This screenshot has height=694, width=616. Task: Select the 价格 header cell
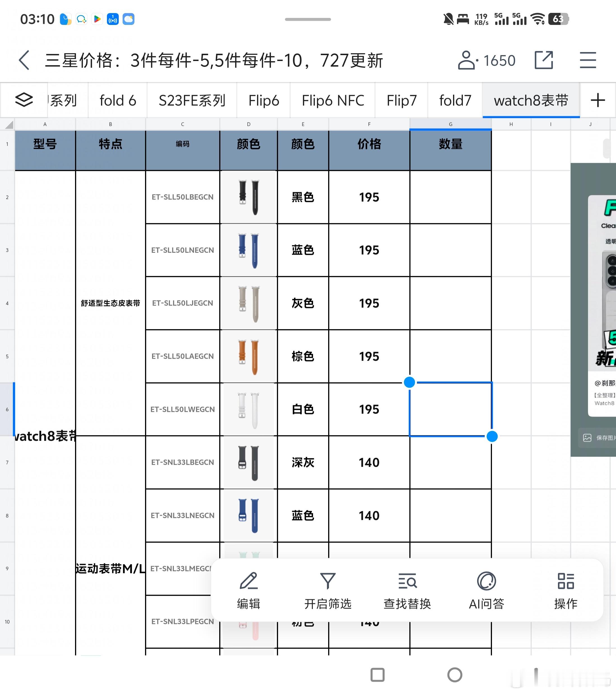pos(369,150)
